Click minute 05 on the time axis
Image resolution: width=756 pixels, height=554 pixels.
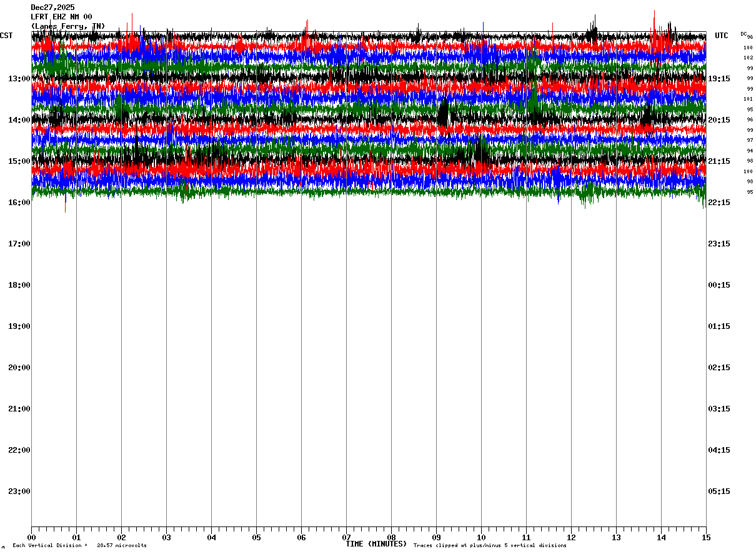pyautogui.click(x=256, y=537)
